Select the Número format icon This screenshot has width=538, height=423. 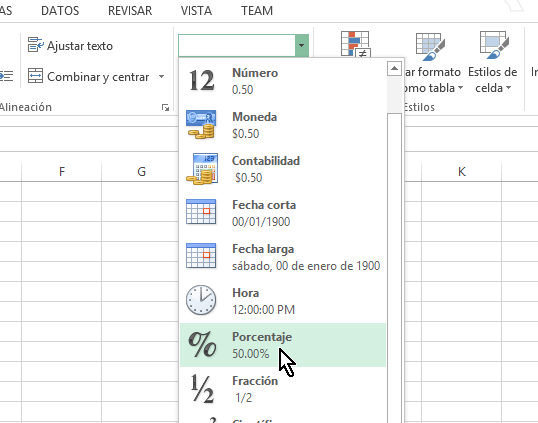tap(202, 81)
